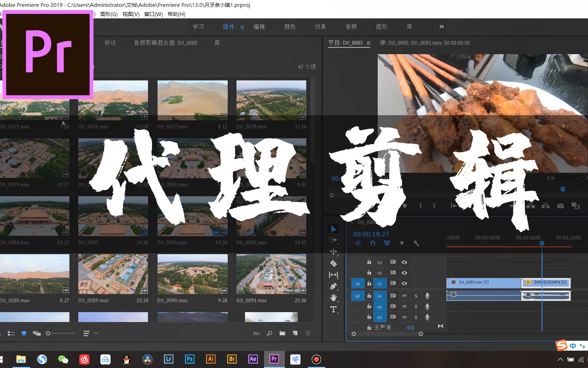Select the Ripple Edit tool

[x=333, y=252]
